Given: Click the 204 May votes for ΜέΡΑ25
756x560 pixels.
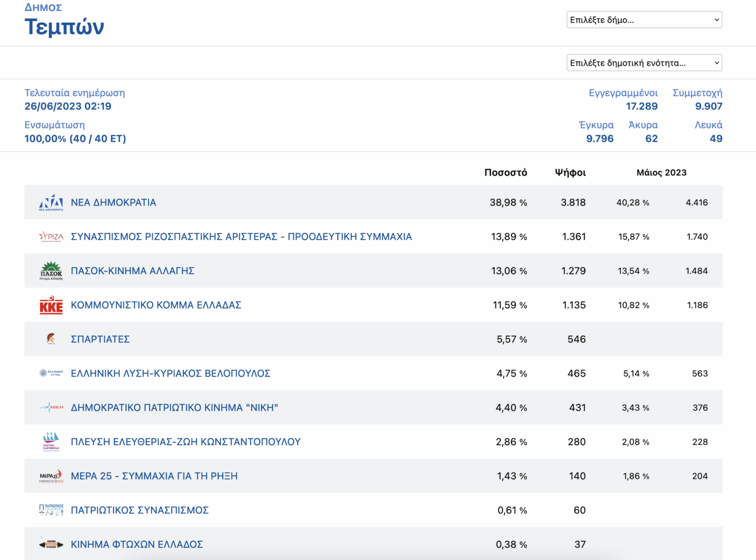Looking at the screenshot, I should pos(700,476).
